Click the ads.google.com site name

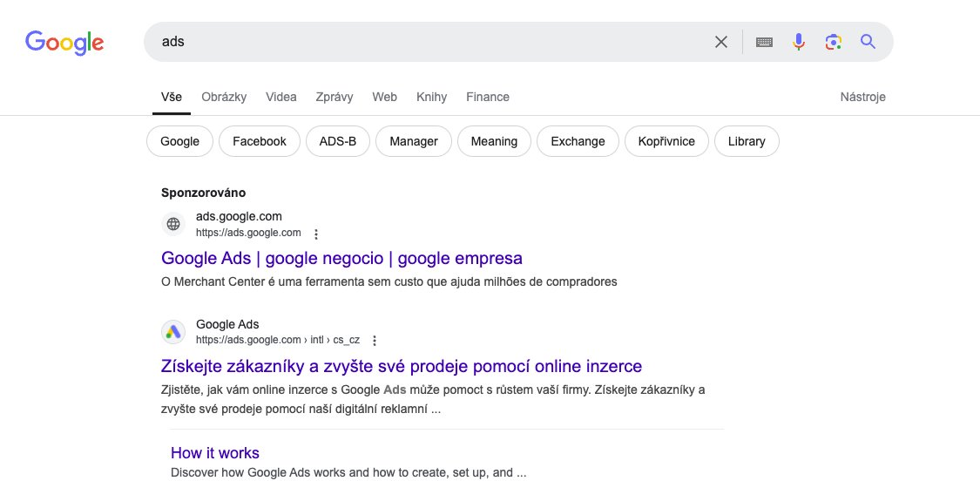pyautogui.click(x=239, y=216)
